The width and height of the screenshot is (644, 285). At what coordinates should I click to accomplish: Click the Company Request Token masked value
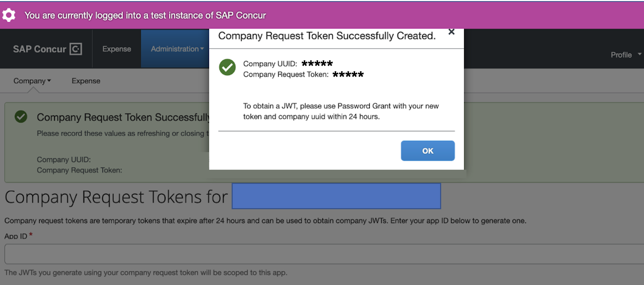pos(348,74)
